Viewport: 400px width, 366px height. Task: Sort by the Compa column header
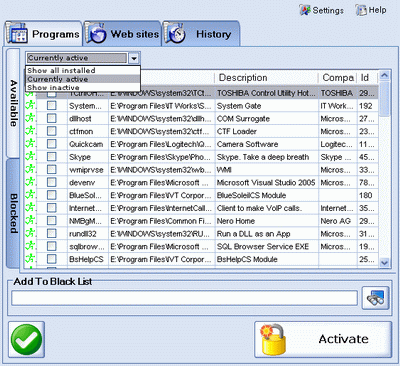pos(338,78)
